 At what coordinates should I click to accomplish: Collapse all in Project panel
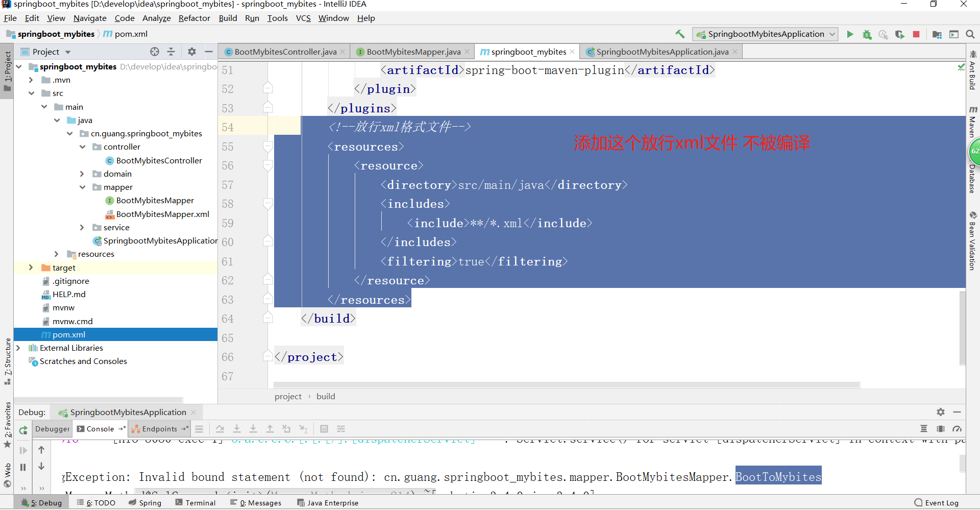point(171,52)
